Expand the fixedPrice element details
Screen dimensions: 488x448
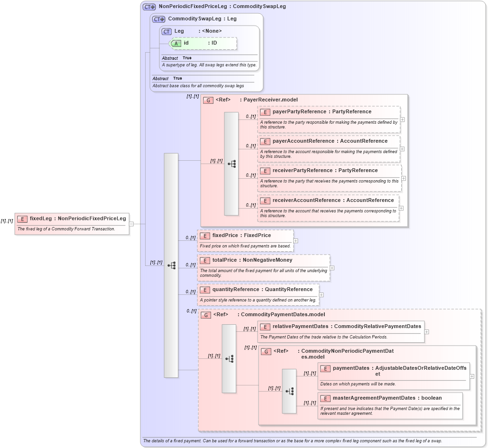[x=295, y=240]
